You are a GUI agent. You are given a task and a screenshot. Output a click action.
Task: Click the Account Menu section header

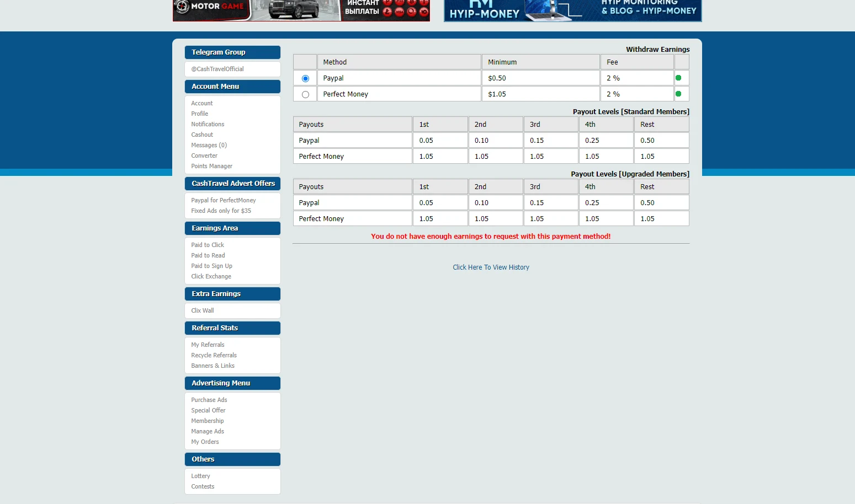232,87
